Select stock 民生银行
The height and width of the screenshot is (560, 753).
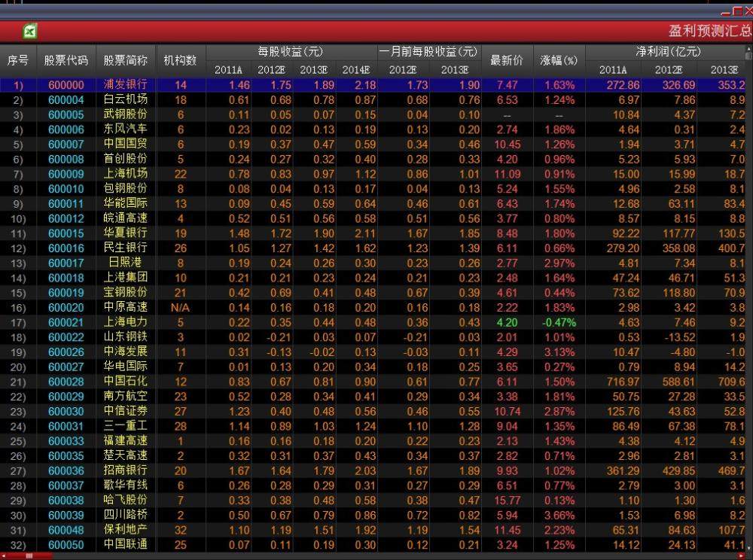point(125,248)
